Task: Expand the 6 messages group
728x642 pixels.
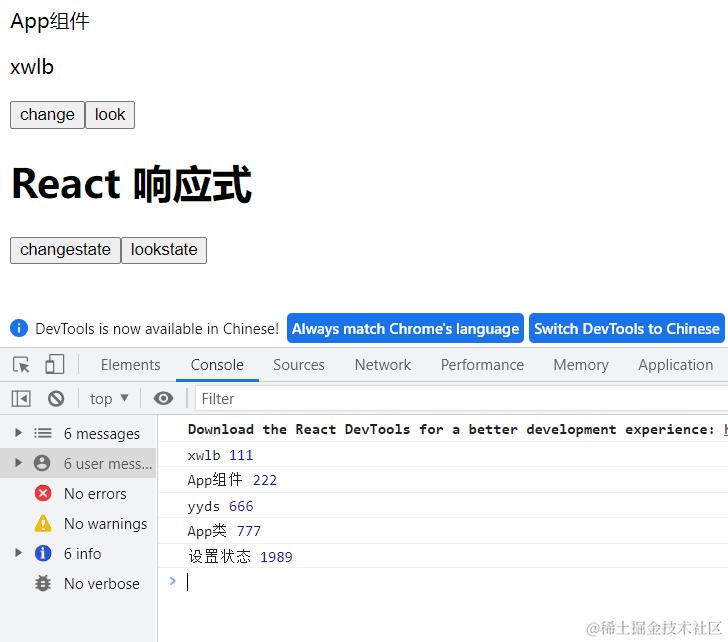Action: (18, 433)
